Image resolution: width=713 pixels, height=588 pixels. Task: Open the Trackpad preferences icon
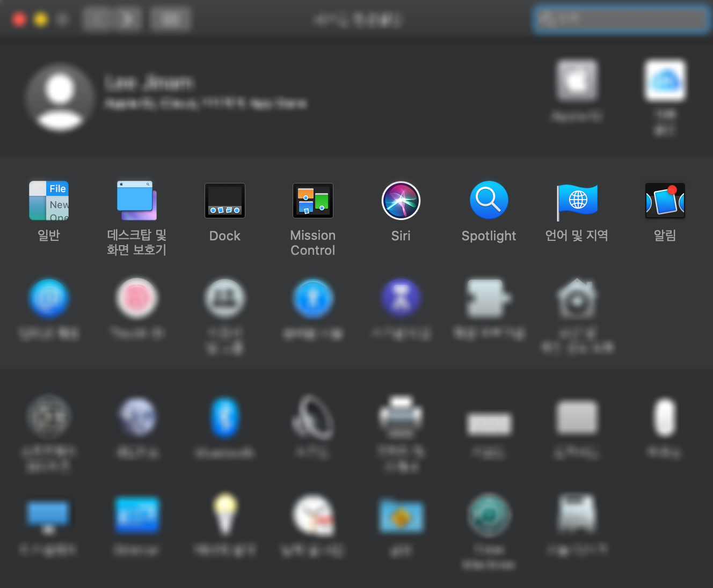[x=577, y=417]
